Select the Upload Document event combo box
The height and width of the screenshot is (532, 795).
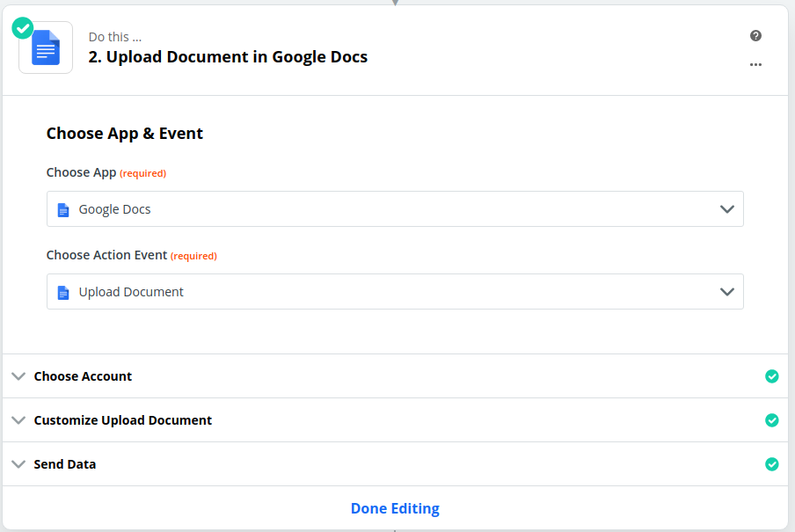tap(395, 292)
